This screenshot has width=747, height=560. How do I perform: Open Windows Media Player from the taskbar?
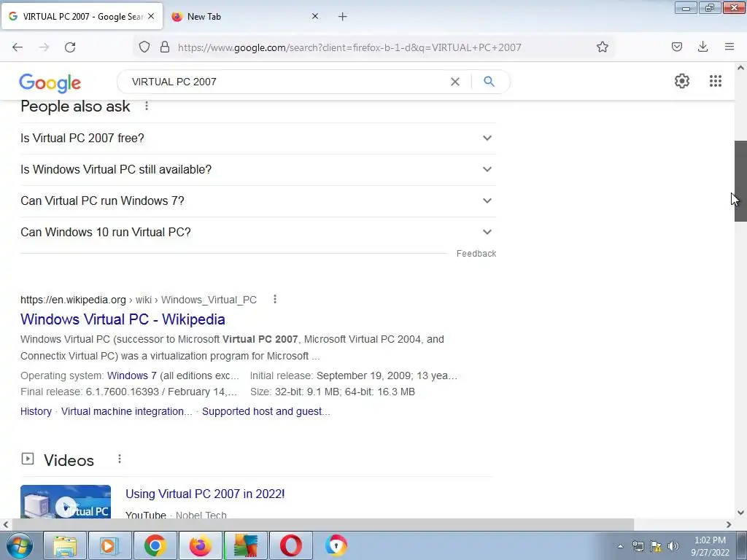point(109,545)
